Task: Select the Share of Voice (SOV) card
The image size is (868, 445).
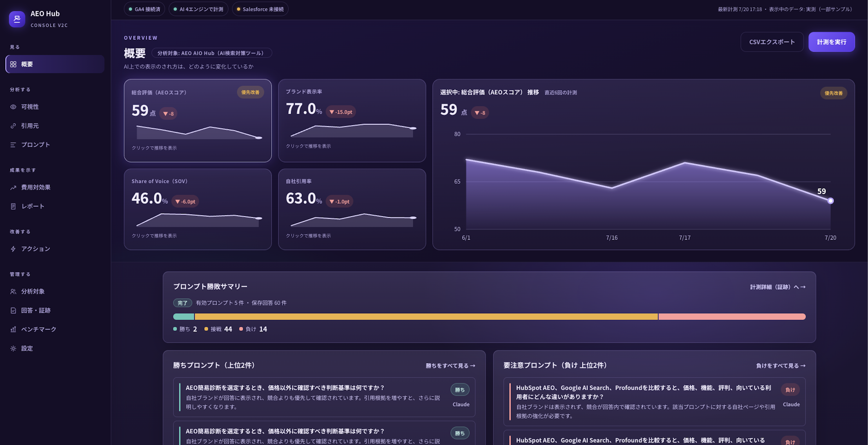Action: 198,209
